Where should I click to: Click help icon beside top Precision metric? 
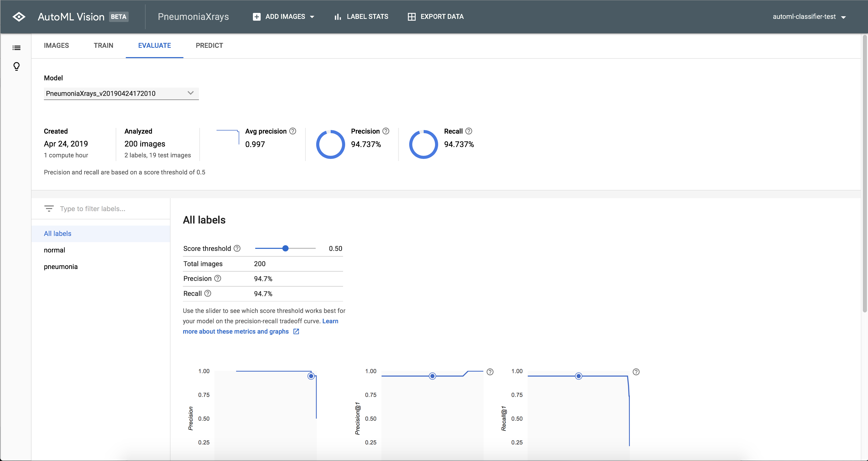[x=386, y=131]
